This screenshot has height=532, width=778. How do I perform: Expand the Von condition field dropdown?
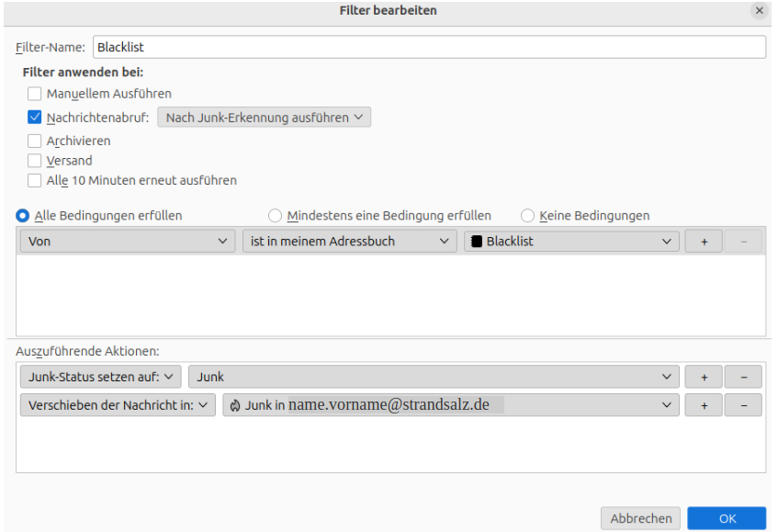[127, 242]
